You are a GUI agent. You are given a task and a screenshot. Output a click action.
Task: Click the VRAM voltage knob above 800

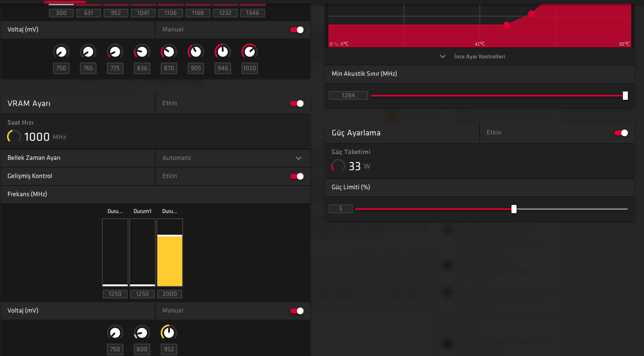[142, 332]
